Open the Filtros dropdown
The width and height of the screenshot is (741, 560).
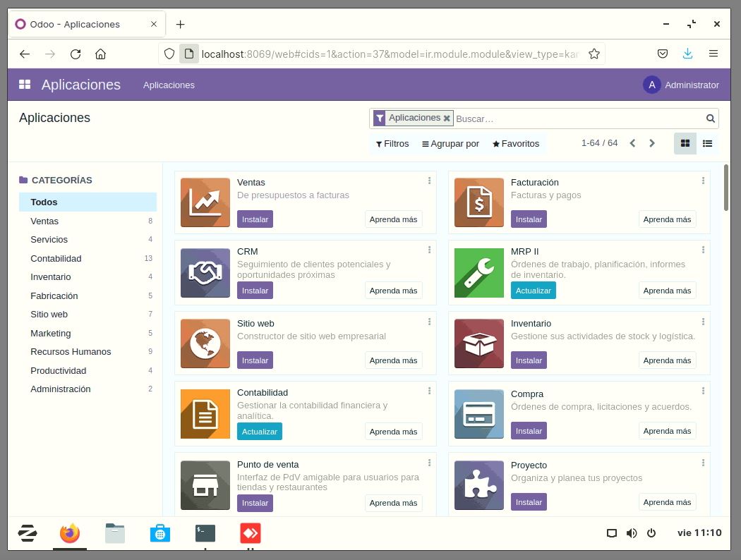392,144
